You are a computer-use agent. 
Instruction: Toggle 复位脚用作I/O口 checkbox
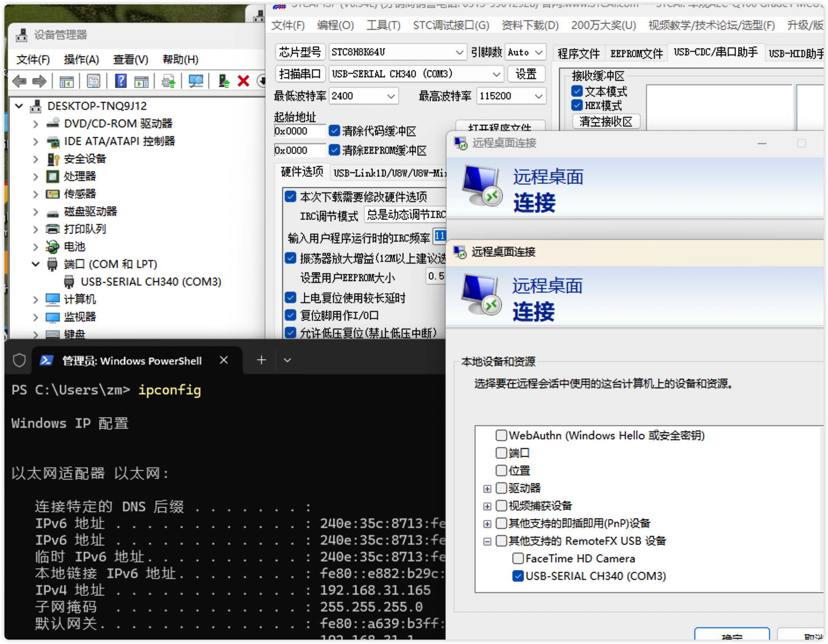(x=290, y=315)
